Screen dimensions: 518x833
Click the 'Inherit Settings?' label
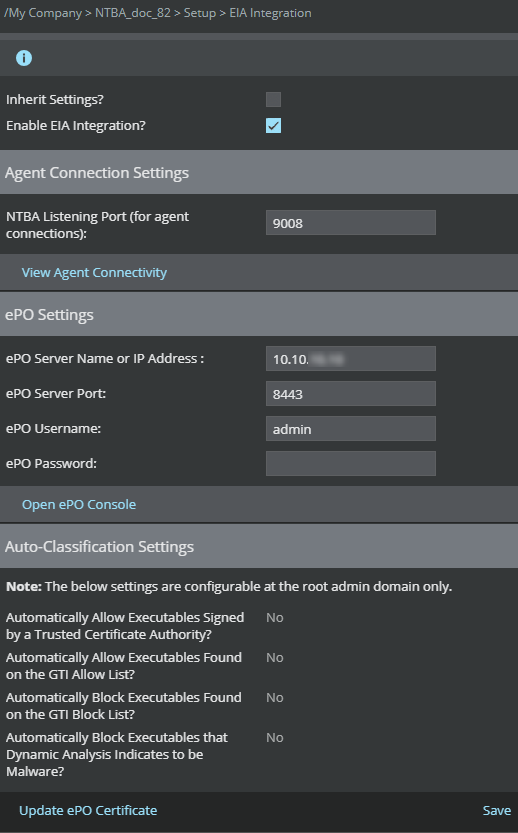(x=55, y=99)
